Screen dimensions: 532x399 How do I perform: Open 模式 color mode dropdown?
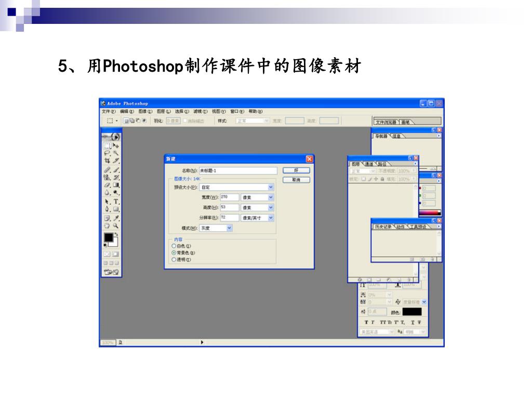(229, 228)
